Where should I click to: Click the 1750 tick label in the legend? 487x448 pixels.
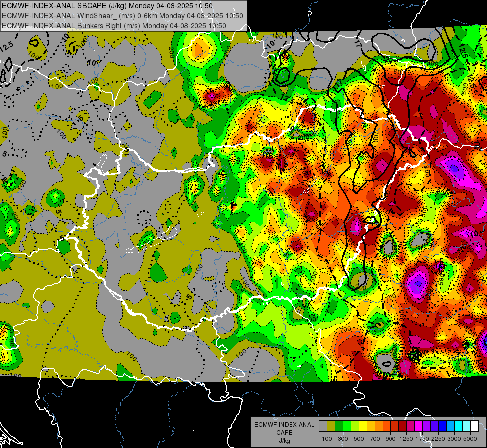point(423,439)
